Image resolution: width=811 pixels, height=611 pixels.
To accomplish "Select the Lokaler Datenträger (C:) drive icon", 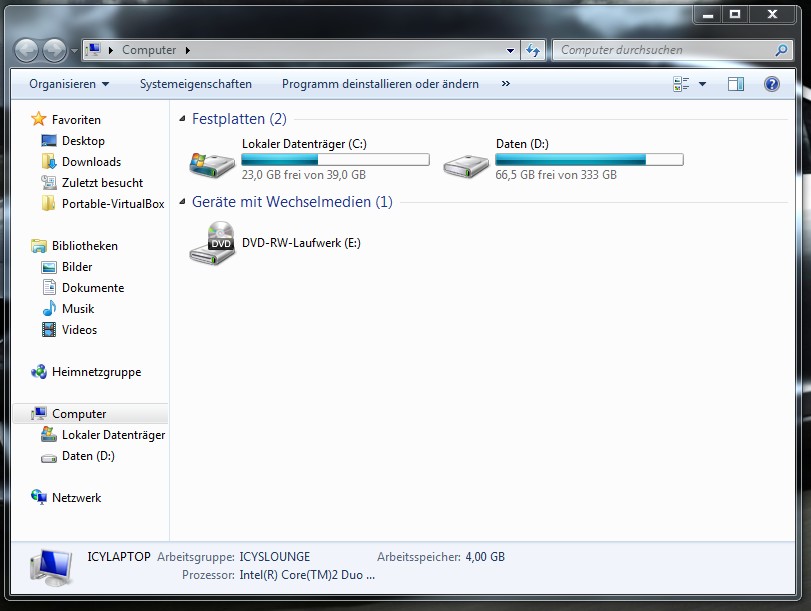I will [212, 165].
